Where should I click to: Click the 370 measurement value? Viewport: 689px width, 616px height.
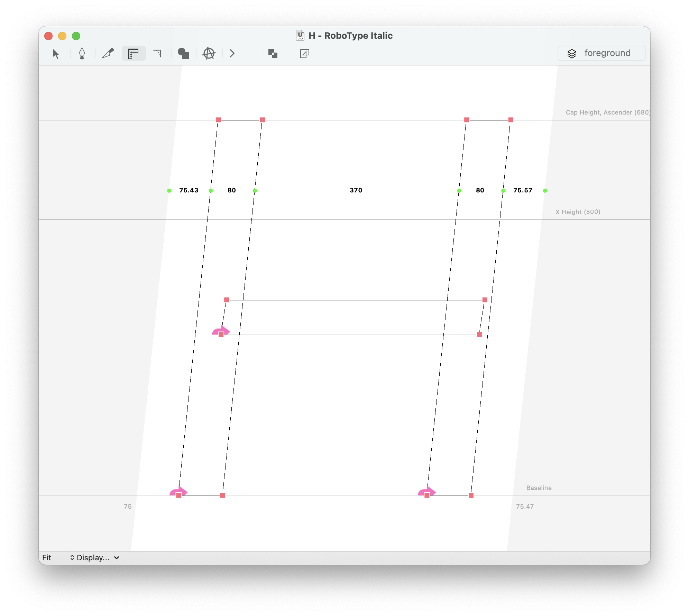[x=356, y=190]
